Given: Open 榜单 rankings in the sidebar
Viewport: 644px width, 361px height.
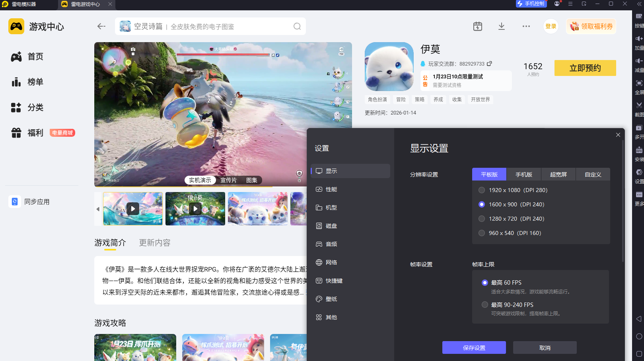Looking at the screenshot, I should click(x=27, y=82).
